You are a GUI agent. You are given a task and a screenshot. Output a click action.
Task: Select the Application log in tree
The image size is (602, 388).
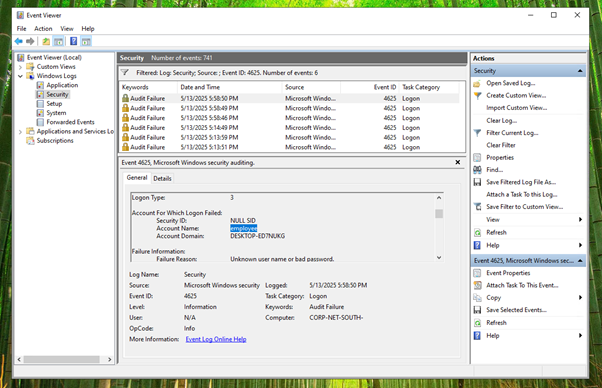(62, 85)
